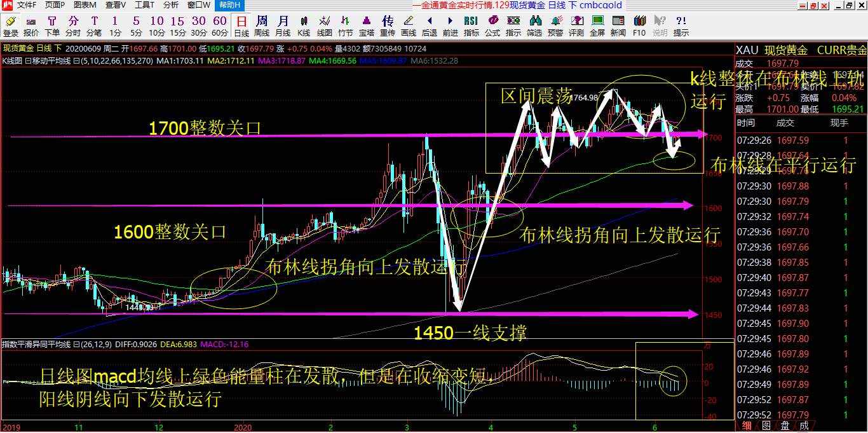Click the 提示 tips icon

[681, 26]
